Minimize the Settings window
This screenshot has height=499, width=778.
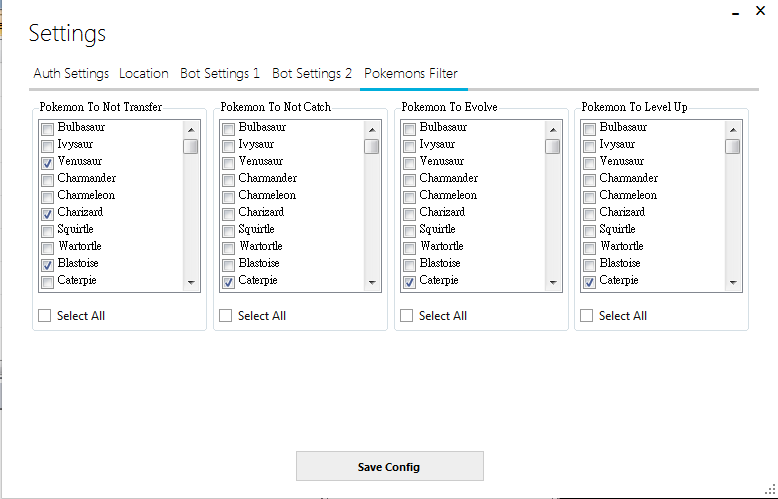[735, 14]
